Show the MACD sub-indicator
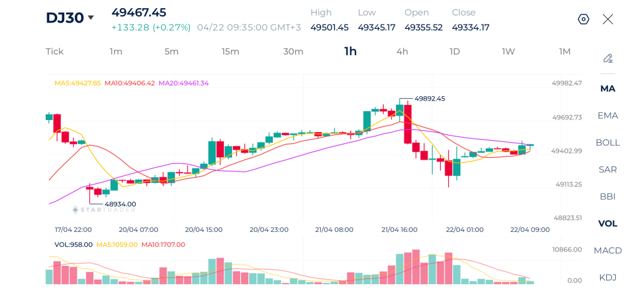This screenshot has width=644, height=296. click(x=608, y=250)
